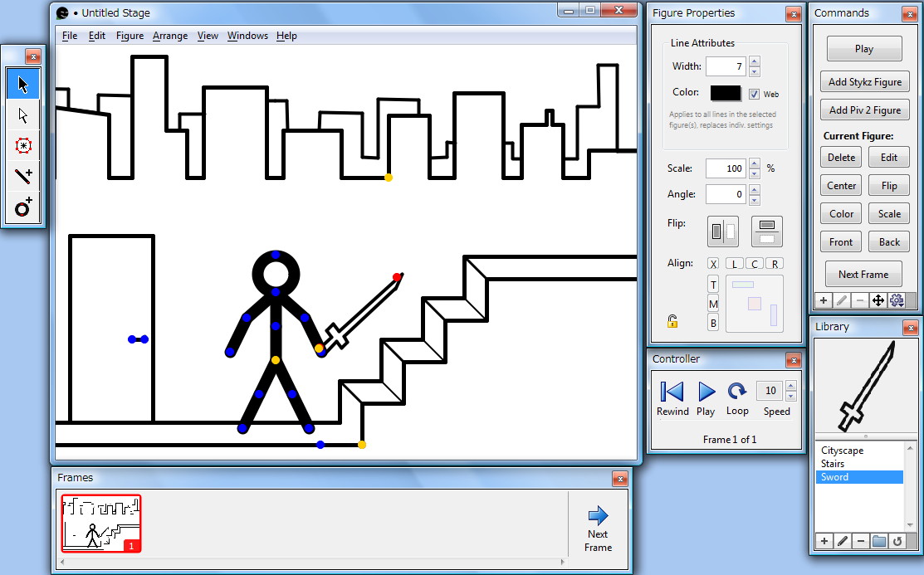924x575 pixels.
Task: Decrease line Width with down stepper
Action: (755, 71)
